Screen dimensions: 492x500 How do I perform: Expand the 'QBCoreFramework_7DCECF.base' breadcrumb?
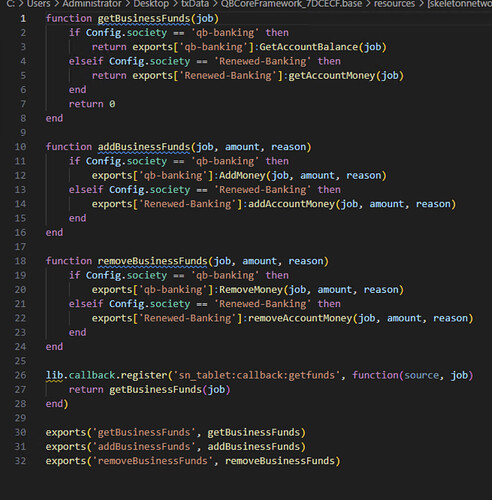click(291, 4)
